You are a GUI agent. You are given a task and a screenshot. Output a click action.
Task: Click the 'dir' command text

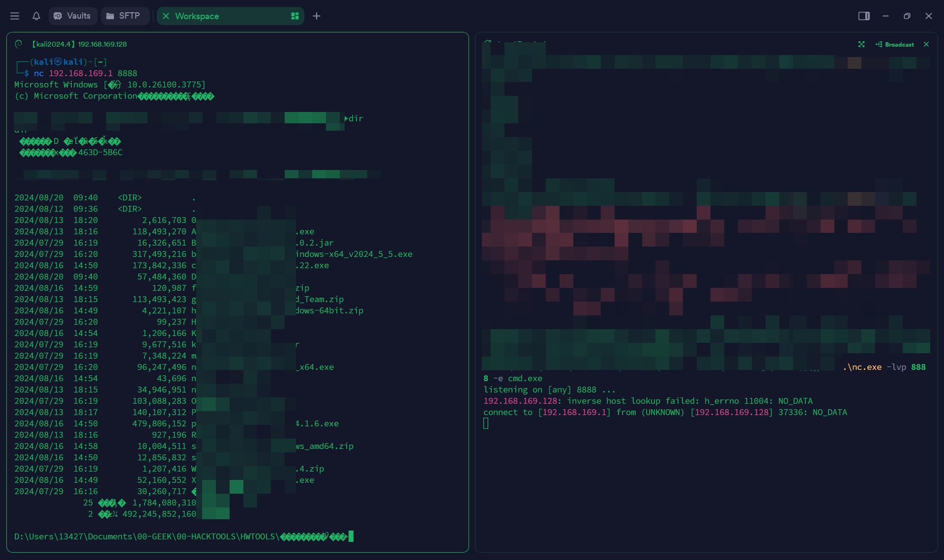356,118
